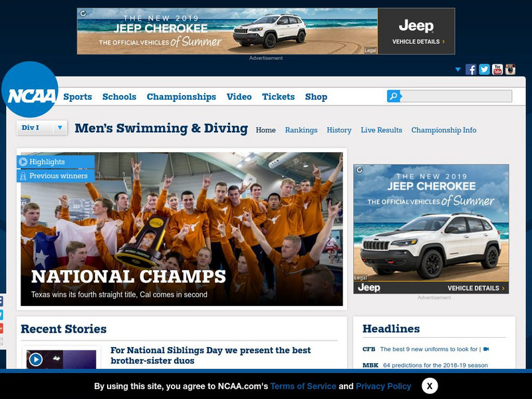Expand the Div I division dropdown

pyautogui.click(x=42, y=128)
